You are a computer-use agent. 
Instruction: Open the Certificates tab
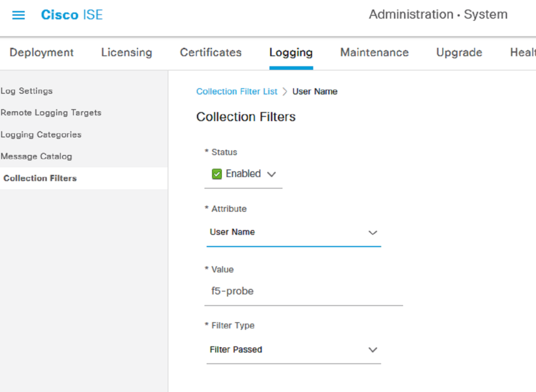click(211, 53)
